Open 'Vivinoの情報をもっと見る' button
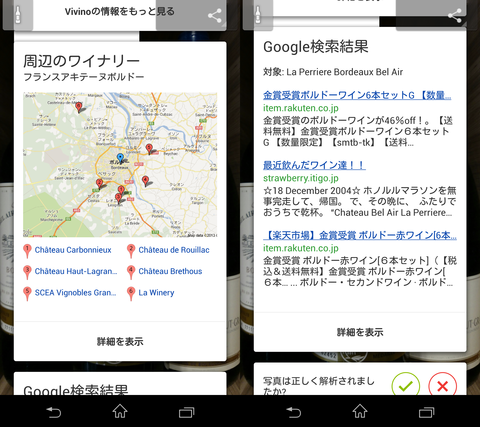This screenshot has height=427, width=480. pyautogui.click(x=120, y=12)
